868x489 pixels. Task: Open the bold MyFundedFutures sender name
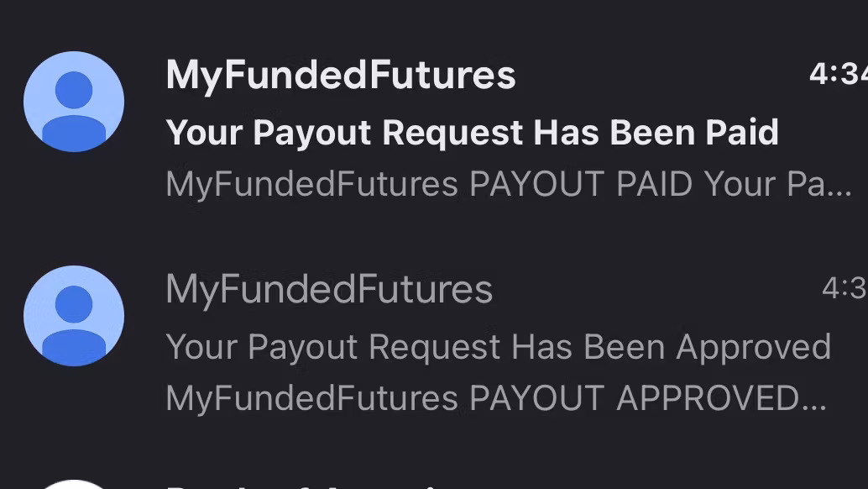[x=341, y=76]
